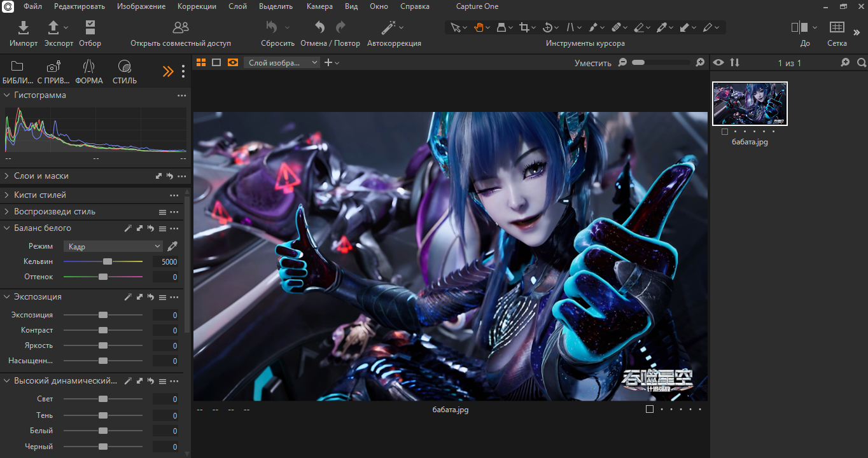Click the browser search magnifier icon
Screen dimensions: 868x458
point(862,62)
